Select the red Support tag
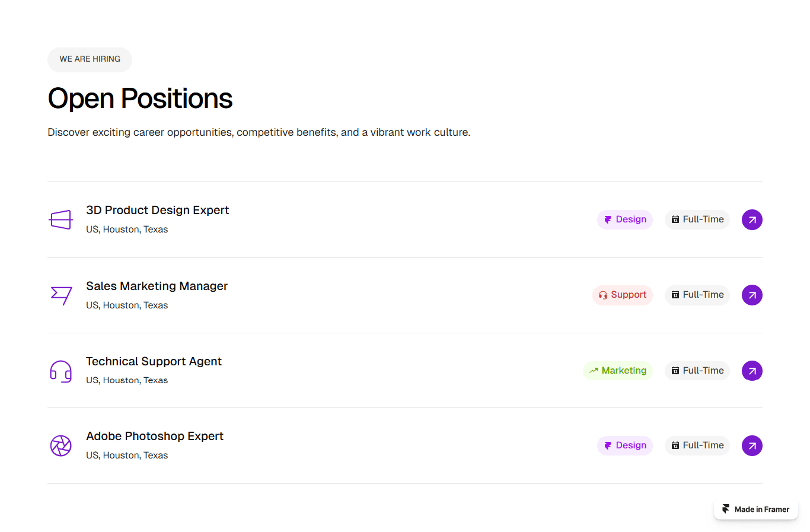The height and width of the screenshot is (532, 810). point(623,295)
